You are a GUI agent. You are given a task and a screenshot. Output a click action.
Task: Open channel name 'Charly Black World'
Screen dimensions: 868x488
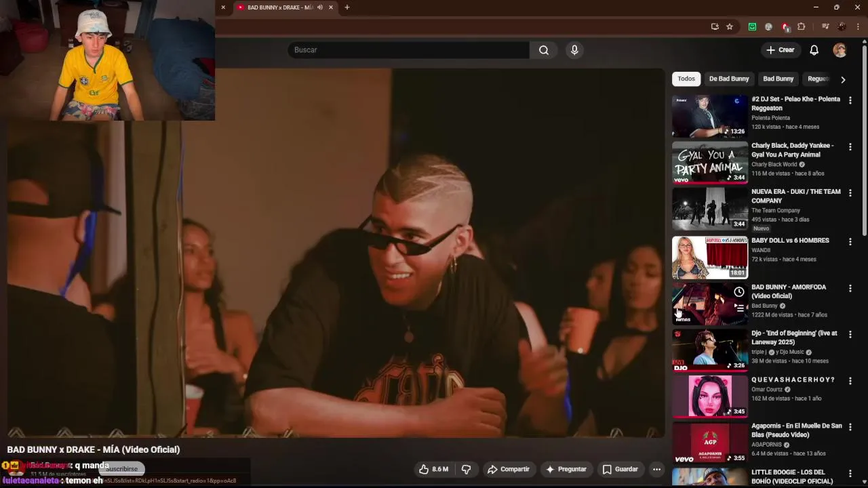(774, 164)
